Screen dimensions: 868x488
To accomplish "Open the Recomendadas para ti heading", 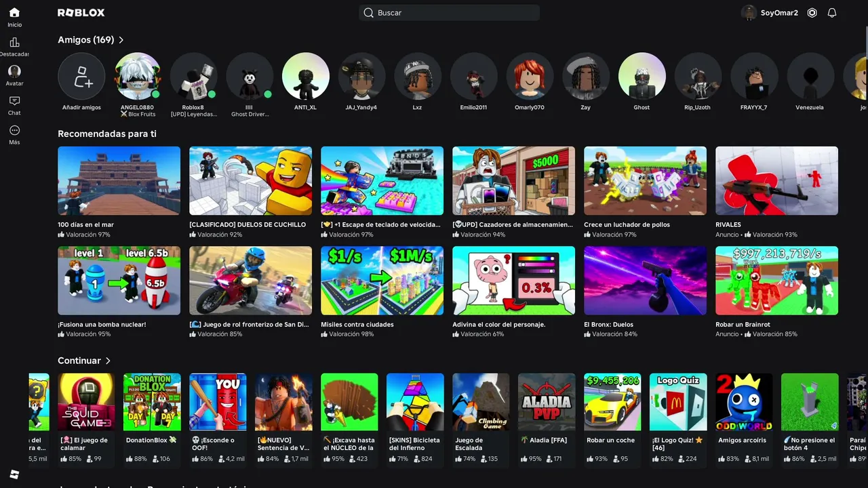I will click(x=107, y=134).
